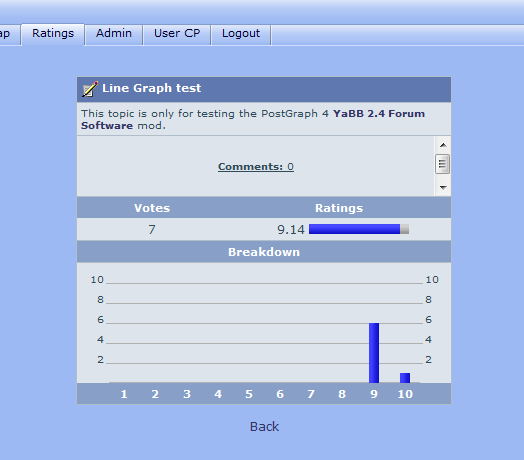Click the partially hidden tab left of Ratings
Image resolution: width=524 pixels, height=460 pixels.
pyautogui.click(x=6, y=33)
